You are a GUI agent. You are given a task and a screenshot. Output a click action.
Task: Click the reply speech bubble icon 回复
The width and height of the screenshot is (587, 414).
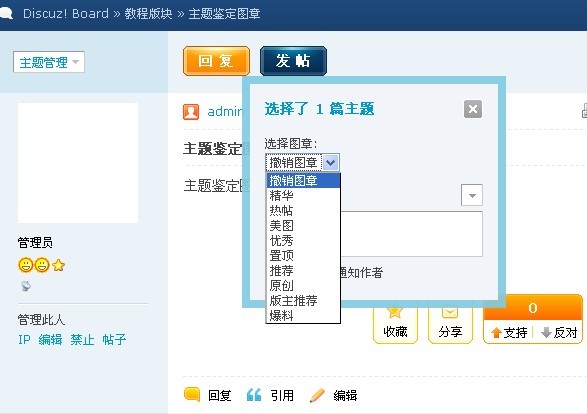tap(192, 395)
